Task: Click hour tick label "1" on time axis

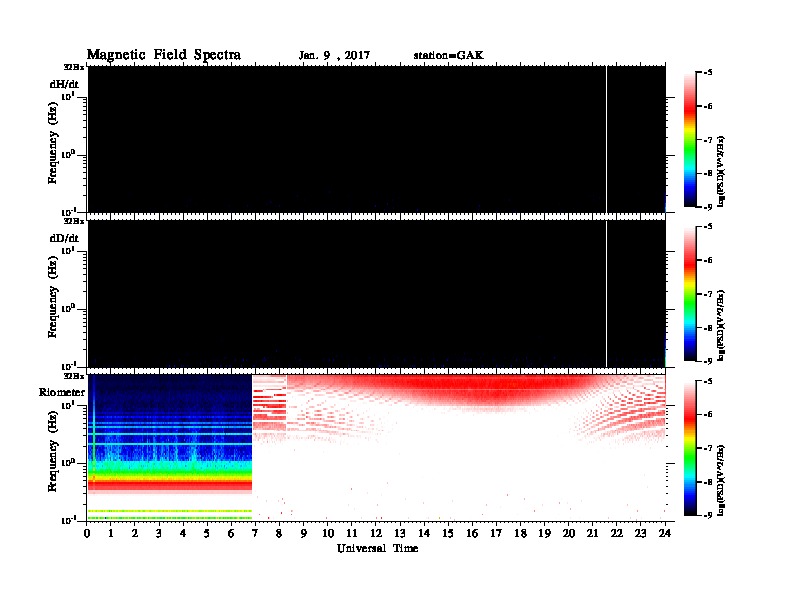Action: [x=111, y=534]
